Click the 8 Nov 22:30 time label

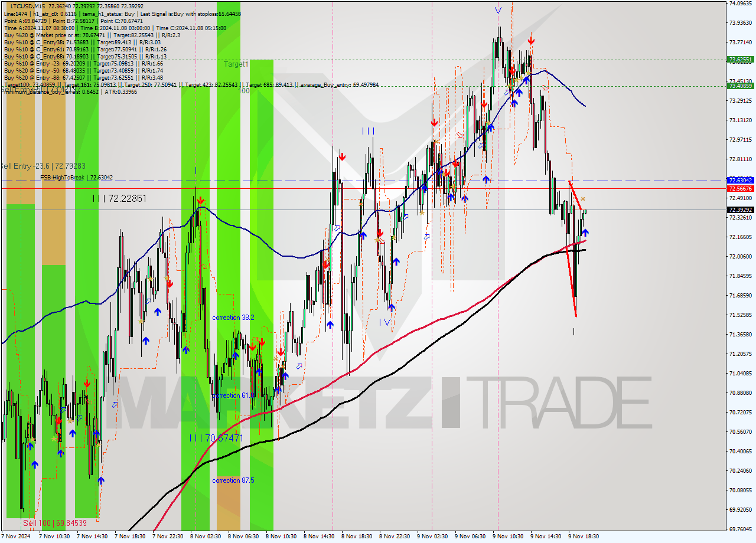[x=395, y=537]
